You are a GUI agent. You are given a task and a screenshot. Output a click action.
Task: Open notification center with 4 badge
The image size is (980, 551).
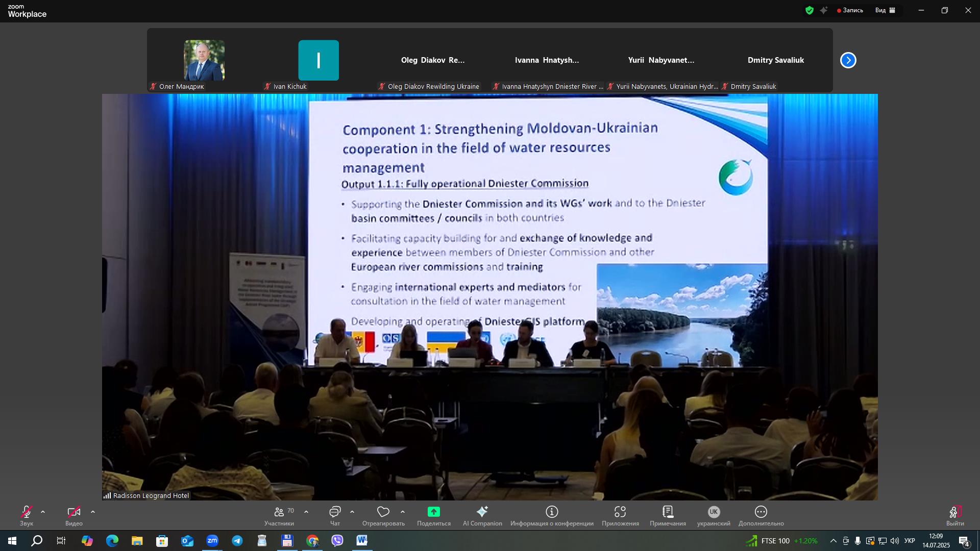point(964,541)
